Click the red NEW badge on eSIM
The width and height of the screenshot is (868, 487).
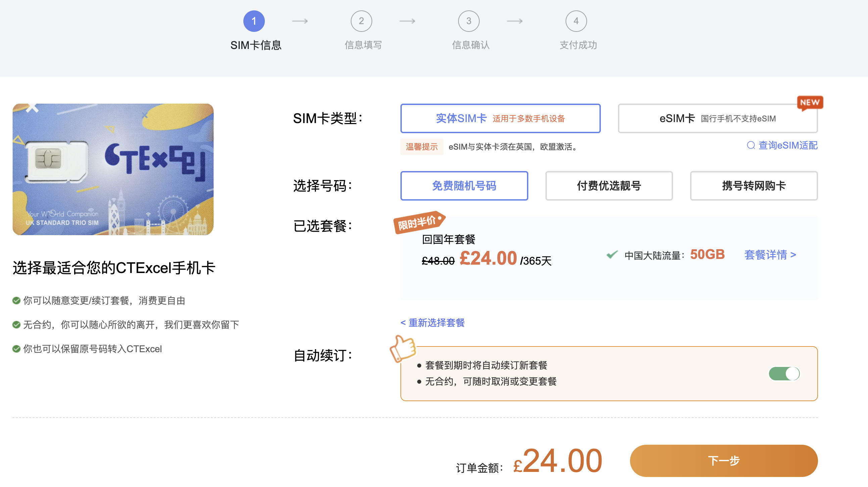809,102
